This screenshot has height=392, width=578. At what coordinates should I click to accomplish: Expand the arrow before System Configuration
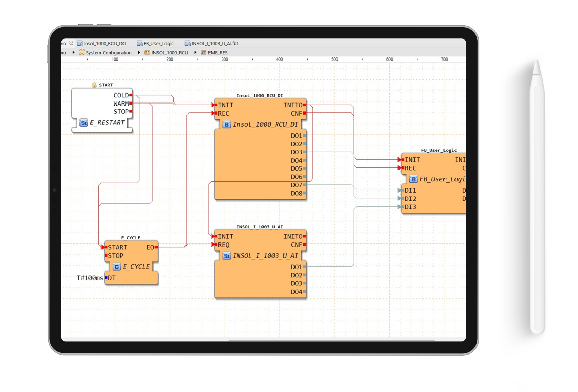pyautogui.click(x=73, y=53)
